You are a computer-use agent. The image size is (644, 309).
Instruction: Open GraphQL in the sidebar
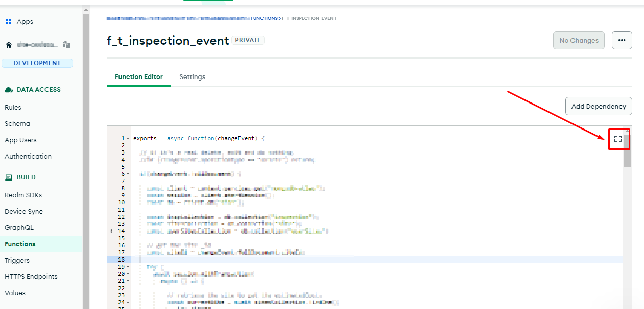click(x=18, y=227)
